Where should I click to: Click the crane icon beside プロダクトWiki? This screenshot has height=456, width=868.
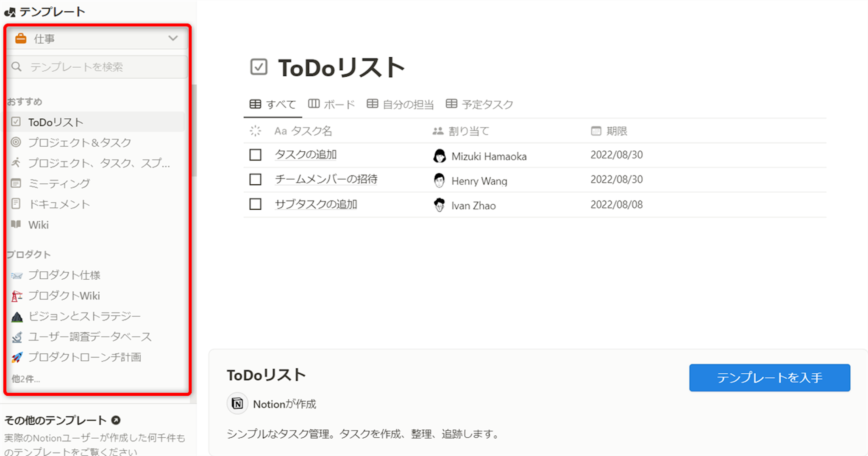click(17, 296)
